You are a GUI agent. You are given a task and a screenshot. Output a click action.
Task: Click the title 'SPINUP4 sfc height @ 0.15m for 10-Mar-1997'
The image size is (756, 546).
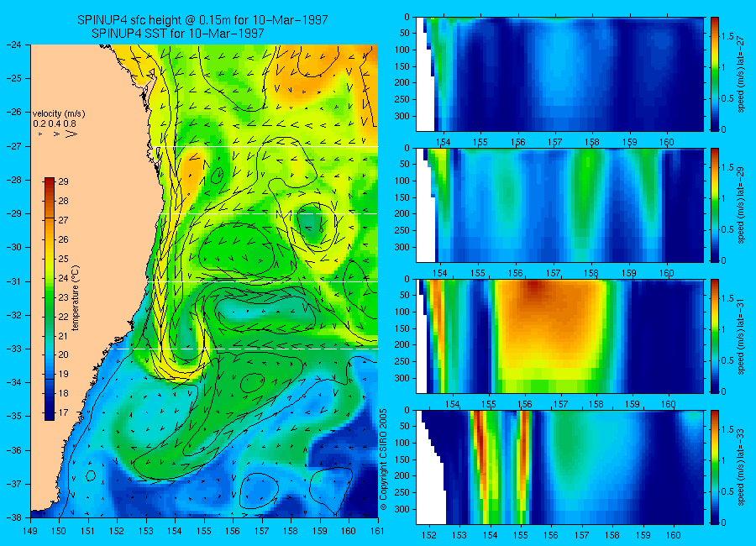tap(202, 20)
